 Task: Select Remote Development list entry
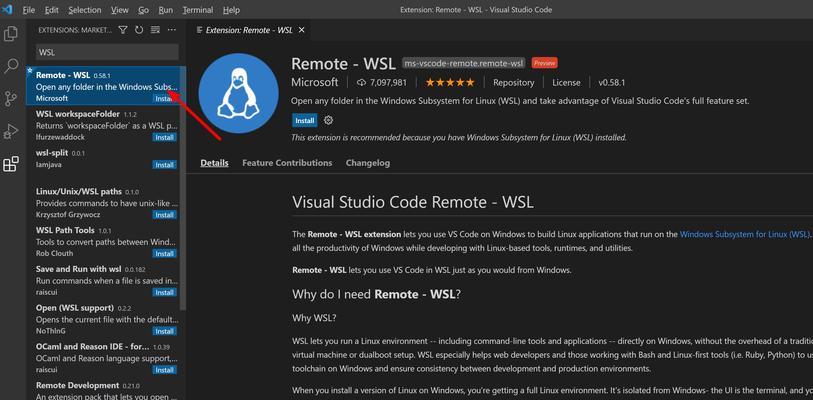(x=104, y=390)
